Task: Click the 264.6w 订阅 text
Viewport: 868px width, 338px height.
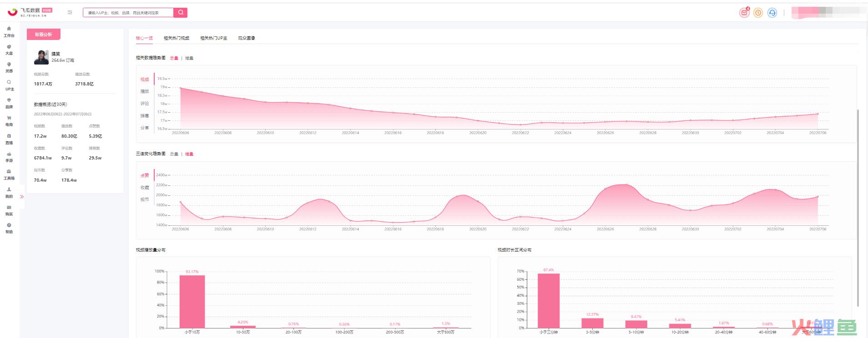Action: point(63,60)
